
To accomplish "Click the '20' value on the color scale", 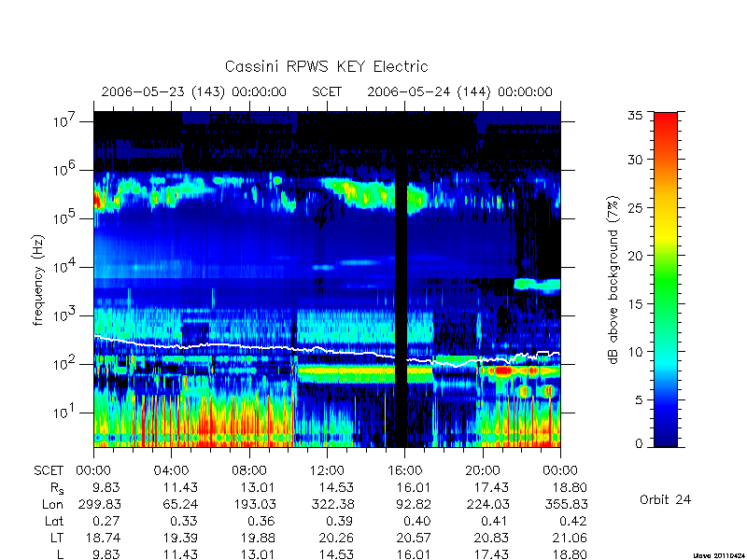I will pyautogui.click(x=636, y=255).
